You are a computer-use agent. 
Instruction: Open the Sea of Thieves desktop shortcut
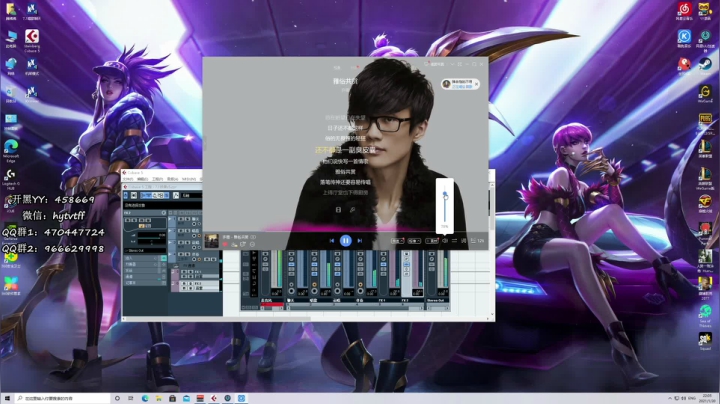click(x=705, y=316)
